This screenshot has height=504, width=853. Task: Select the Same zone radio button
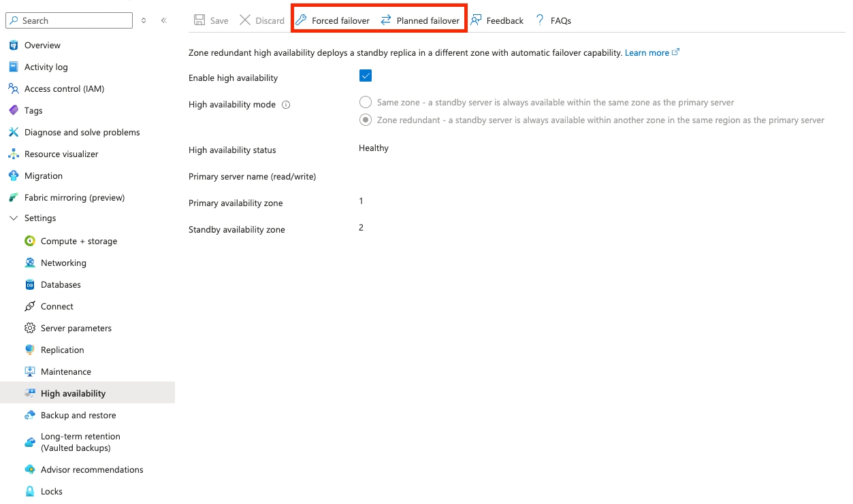365,102
